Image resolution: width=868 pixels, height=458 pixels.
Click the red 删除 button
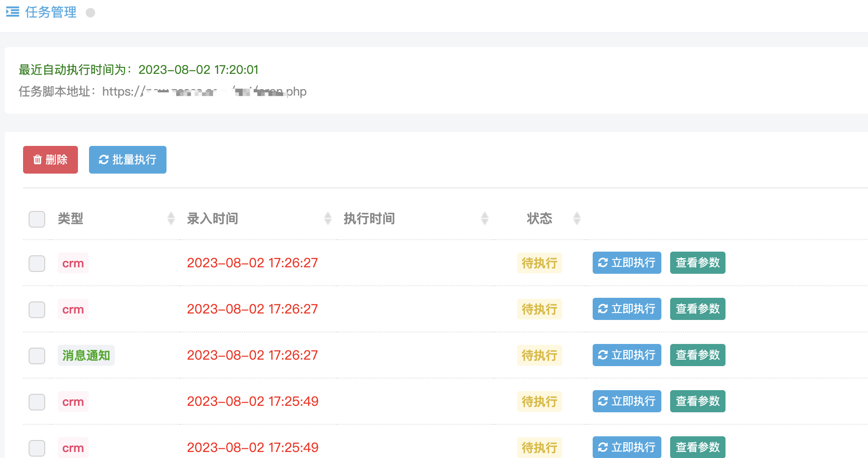coord(50,160)
